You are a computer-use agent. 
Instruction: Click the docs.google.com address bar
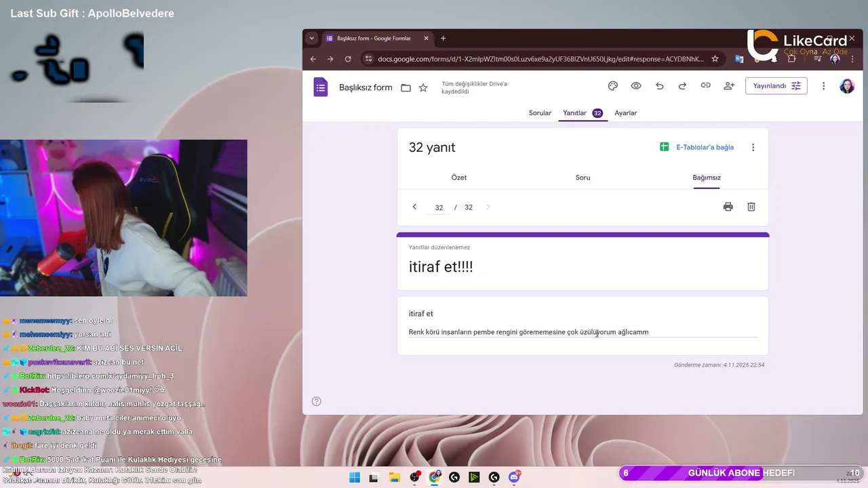coord(540,59)
